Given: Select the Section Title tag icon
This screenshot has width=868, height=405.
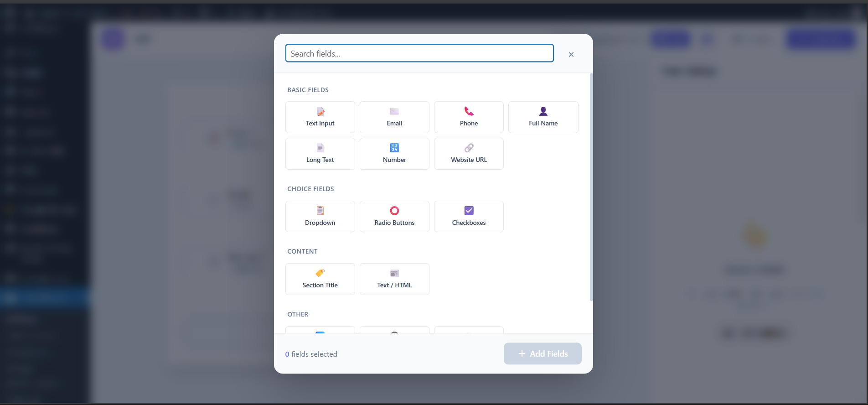Looking at the screenshot, I should click(320, 273).
